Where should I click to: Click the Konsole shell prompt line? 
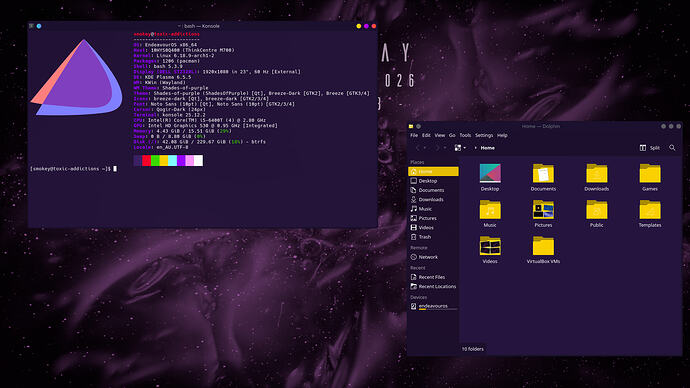click(73, 169)
